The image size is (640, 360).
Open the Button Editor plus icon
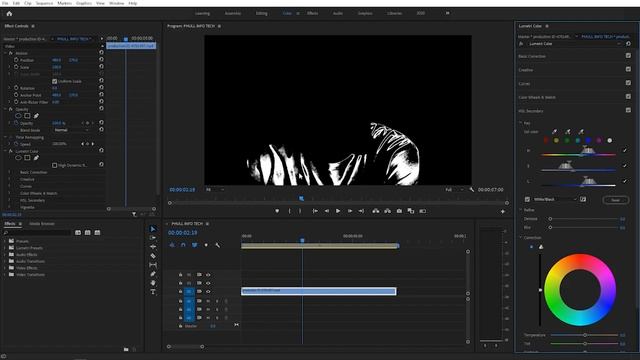pos(503,211)
